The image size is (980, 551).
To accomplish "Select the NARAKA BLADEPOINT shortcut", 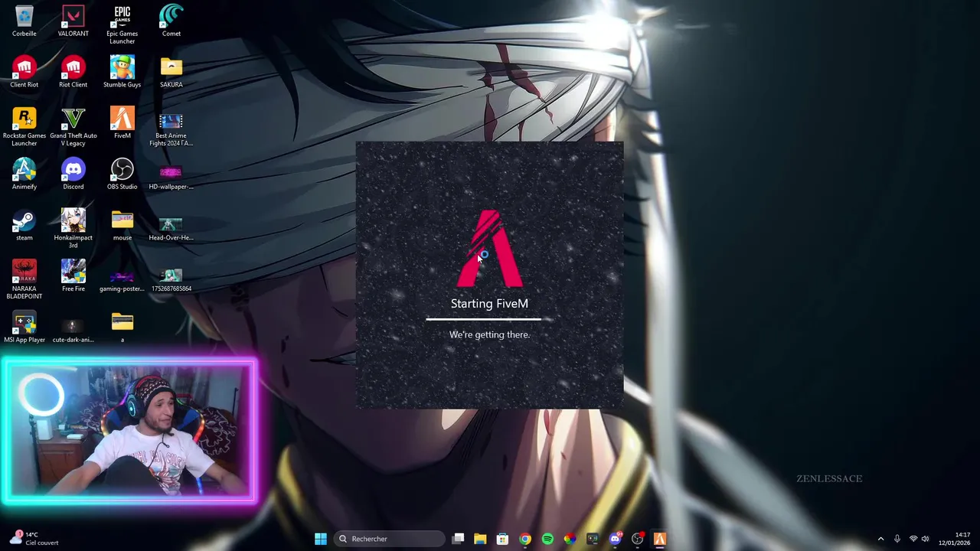I will click(x=24, y=280).
